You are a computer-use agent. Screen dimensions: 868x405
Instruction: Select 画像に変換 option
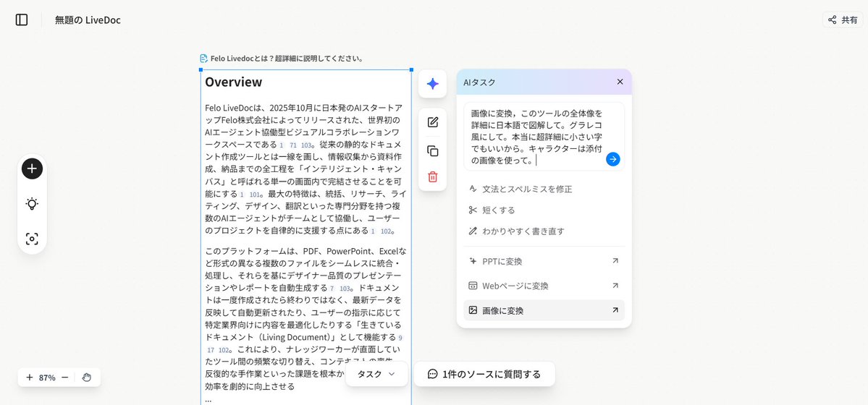click(x=544, y=310)
